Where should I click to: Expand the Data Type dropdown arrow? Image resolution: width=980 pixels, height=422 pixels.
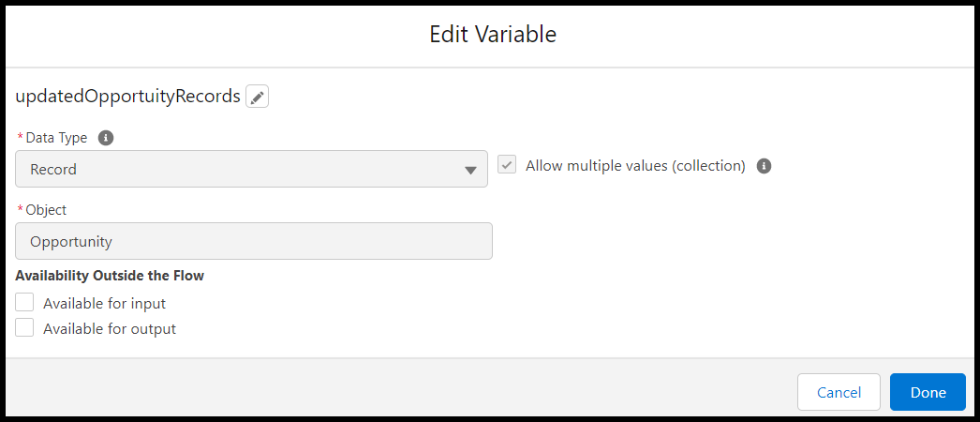[470, 170]
